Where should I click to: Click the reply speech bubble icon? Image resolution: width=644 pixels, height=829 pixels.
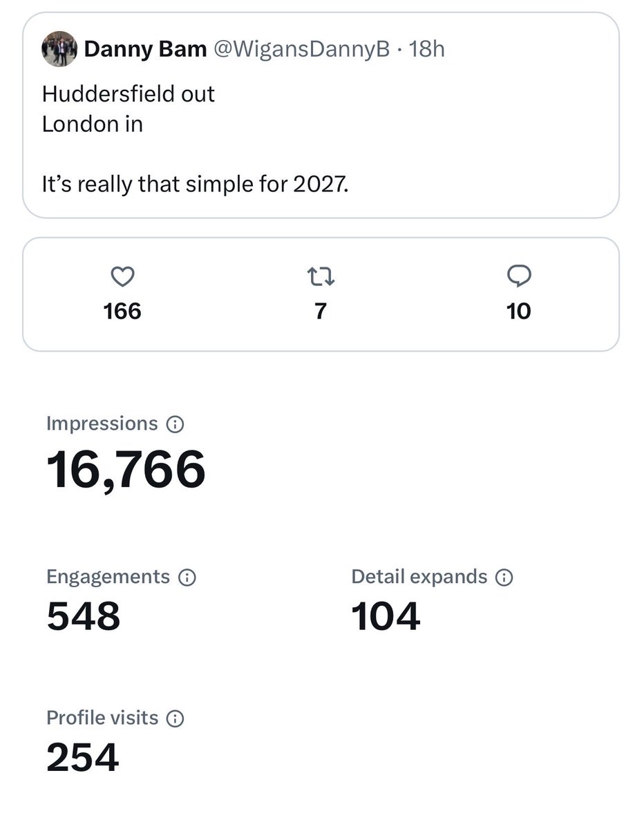[x=518, y=277]
